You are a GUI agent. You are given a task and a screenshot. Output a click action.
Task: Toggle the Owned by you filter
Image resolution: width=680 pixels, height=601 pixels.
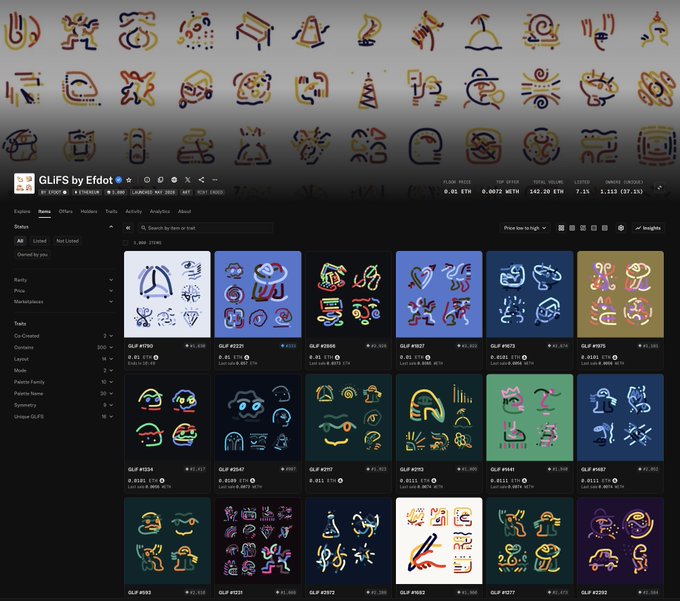(32, 255)
